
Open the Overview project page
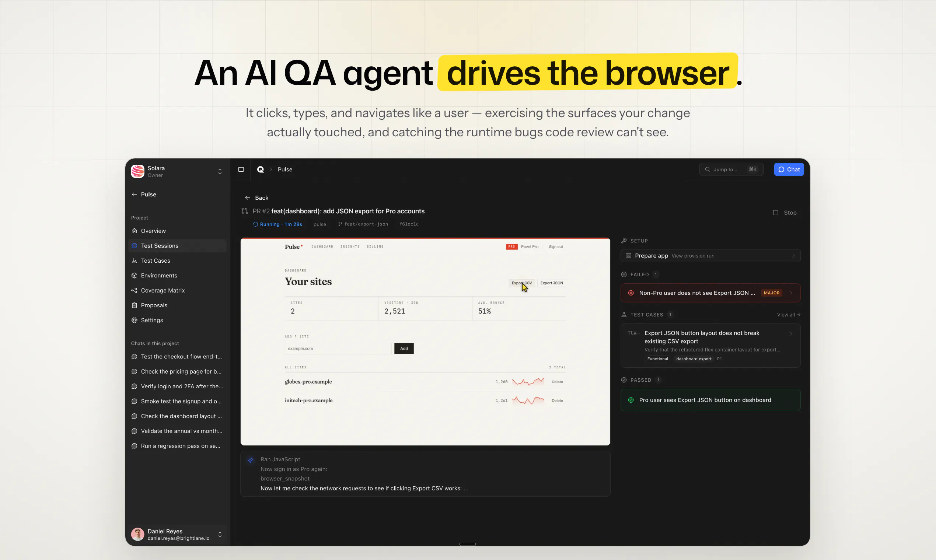pyautogui.click(x=177, y=231)
